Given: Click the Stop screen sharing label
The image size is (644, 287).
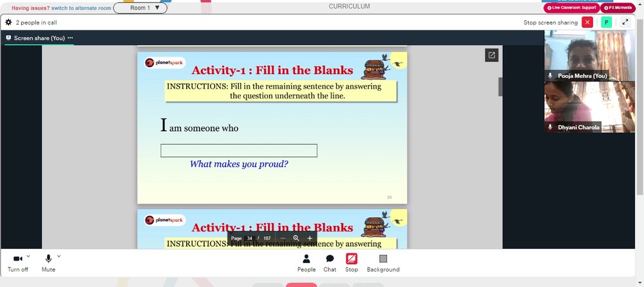Looking at the screenshot, I should [551, 23].
